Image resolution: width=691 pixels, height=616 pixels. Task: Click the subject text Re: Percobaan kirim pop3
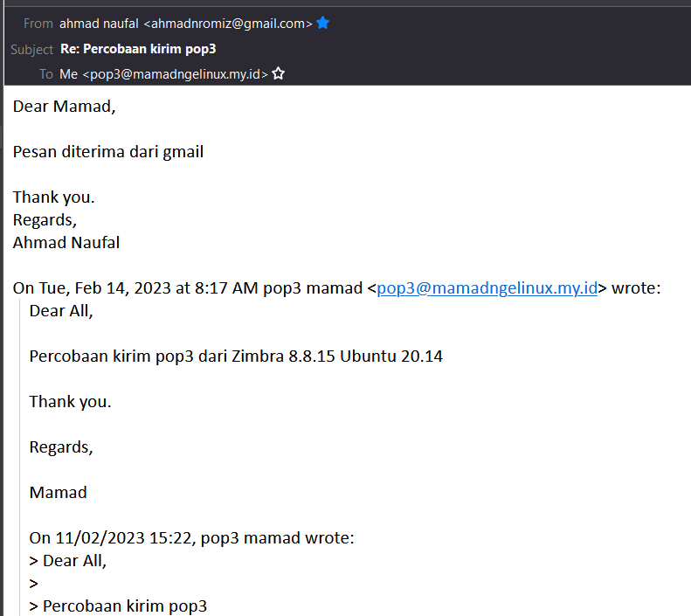[138, 48]
